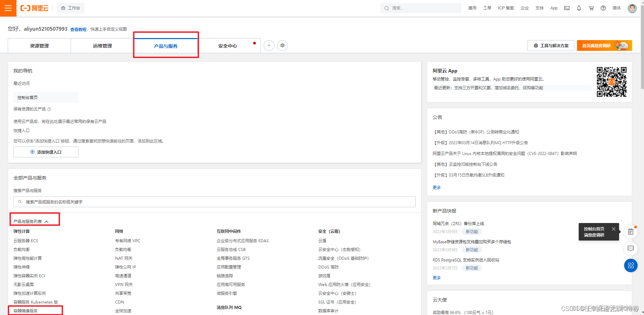Viewport: 644px width, 315px height.
Task: Open 云盾 under 安全
Action: pyautogui.click(x=322, y=241)
